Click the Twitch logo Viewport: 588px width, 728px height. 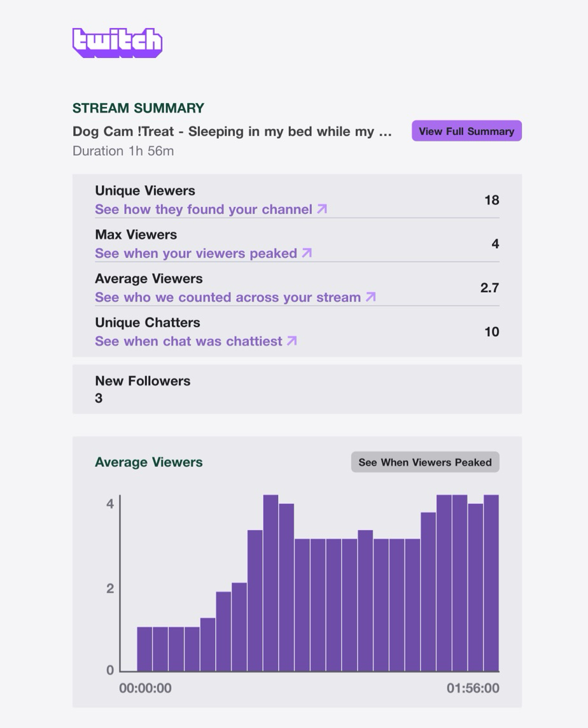pos(117,43)
